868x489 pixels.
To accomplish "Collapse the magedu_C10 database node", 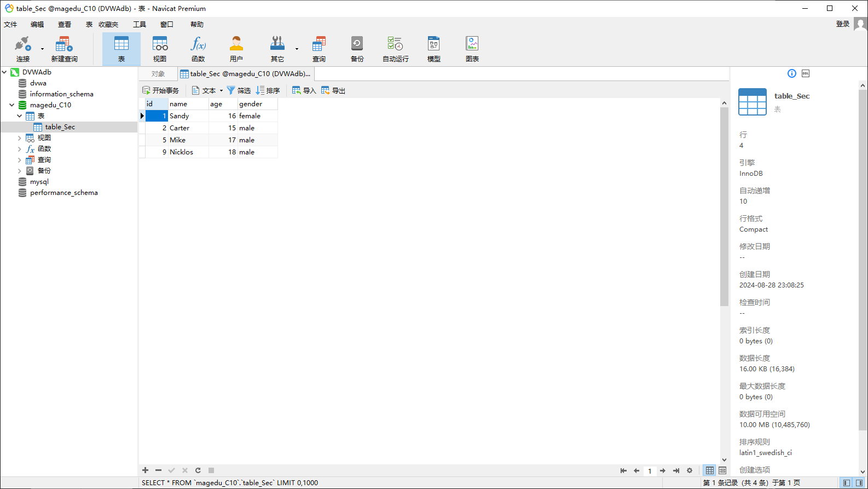I will tap(11, 105).
